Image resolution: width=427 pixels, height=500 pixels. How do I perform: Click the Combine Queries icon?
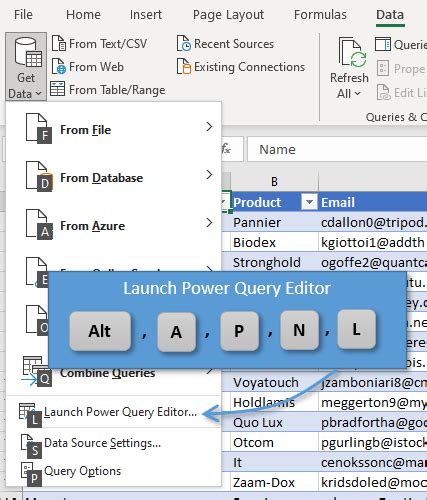(37, 371)
